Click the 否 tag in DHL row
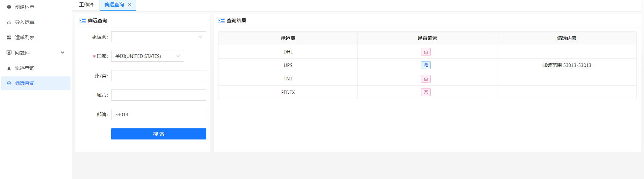This screenshot has height=179, width=644. click(426, 52)
